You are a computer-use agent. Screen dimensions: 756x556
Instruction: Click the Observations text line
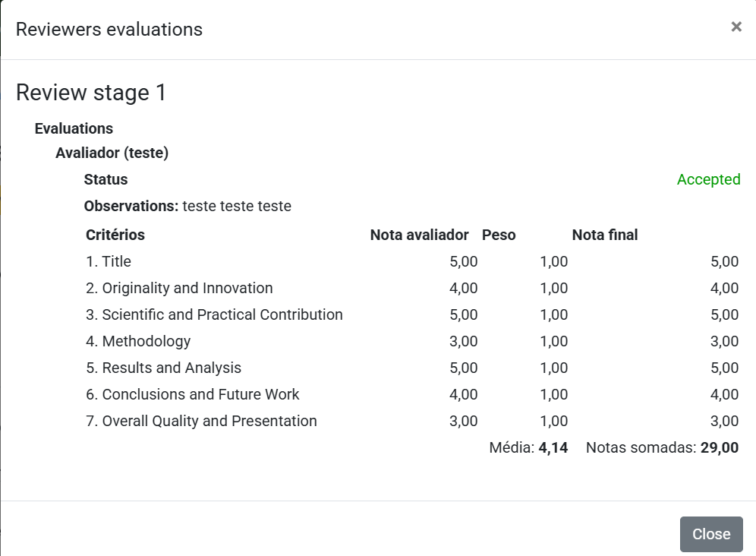187,206
